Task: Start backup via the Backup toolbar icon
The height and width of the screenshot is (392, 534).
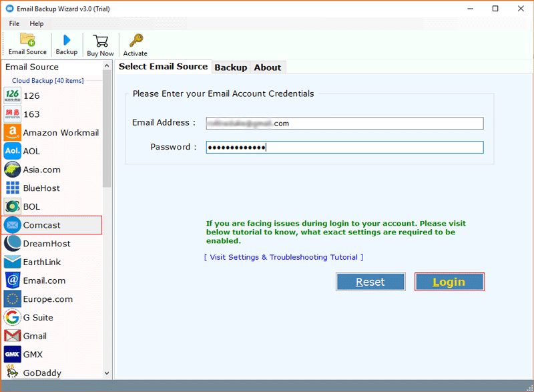Action: (x=67, y=40)
